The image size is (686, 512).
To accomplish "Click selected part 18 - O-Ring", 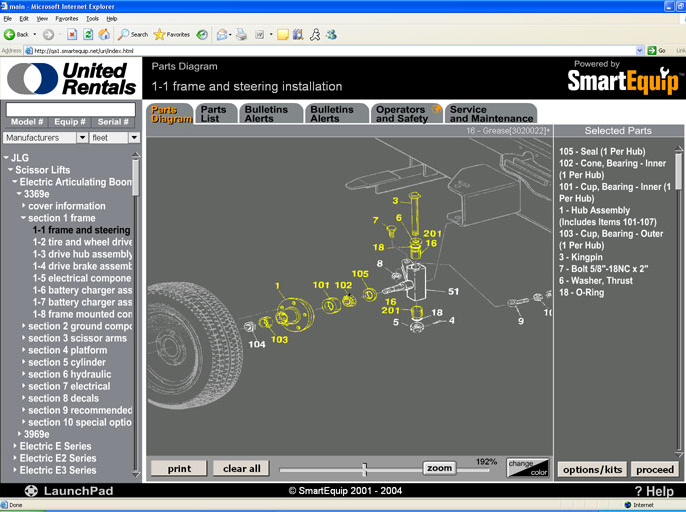I will pyautogui.click(x=581, y=292).
